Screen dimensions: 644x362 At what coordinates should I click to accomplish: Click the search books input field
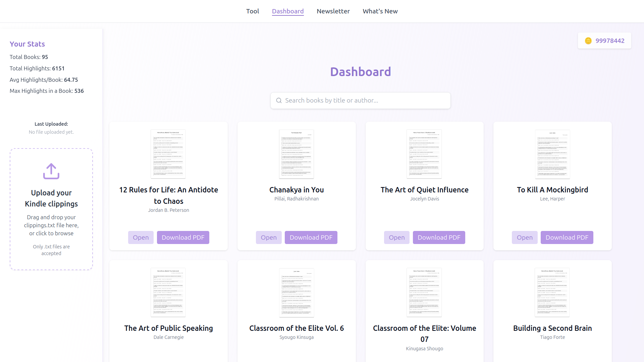click(x=361, y=100)
